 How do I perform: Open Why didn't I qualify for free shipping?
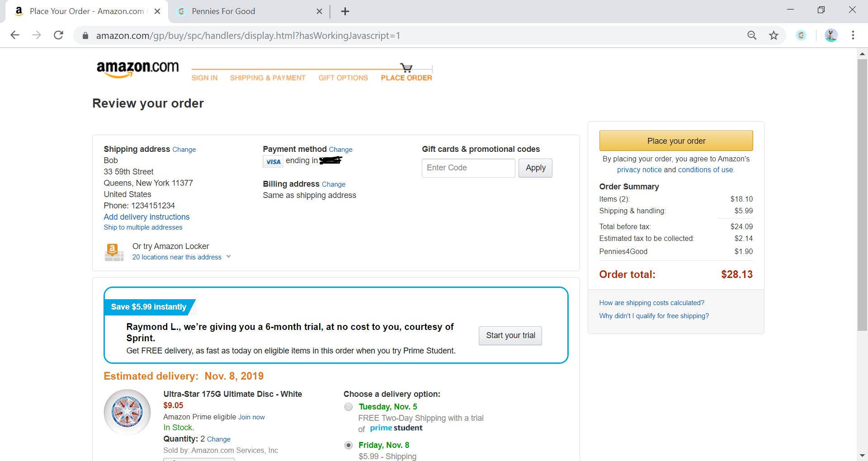click(x=654, y=316)
